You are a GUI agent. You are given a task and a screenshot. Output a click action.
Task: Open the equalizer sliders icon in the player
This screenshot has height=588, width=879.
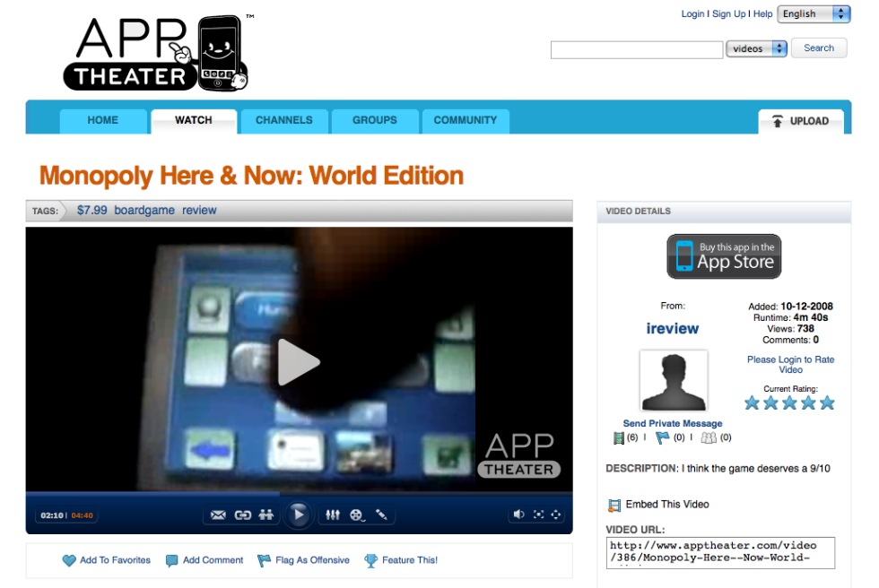point(333,514)
